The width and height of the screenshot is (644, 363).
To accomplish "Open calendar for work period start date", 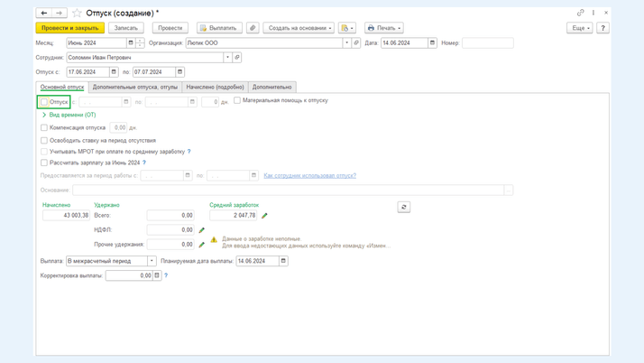I will click(x=188, y=175).
